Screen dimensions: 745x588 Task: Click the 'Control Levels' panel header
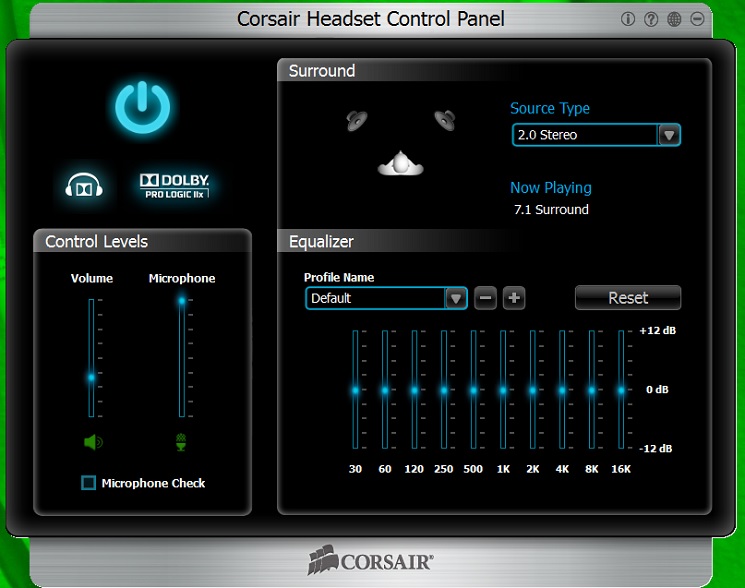point(96,241)
